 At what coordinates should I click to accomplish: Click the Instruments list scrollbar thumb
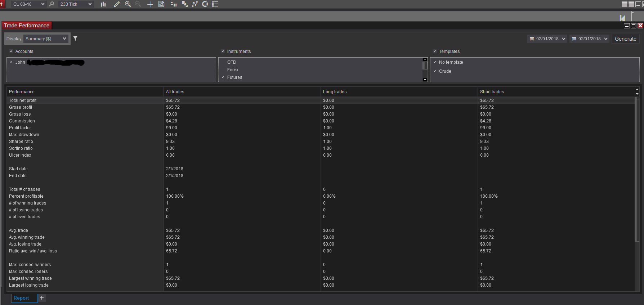pos(425,66)
